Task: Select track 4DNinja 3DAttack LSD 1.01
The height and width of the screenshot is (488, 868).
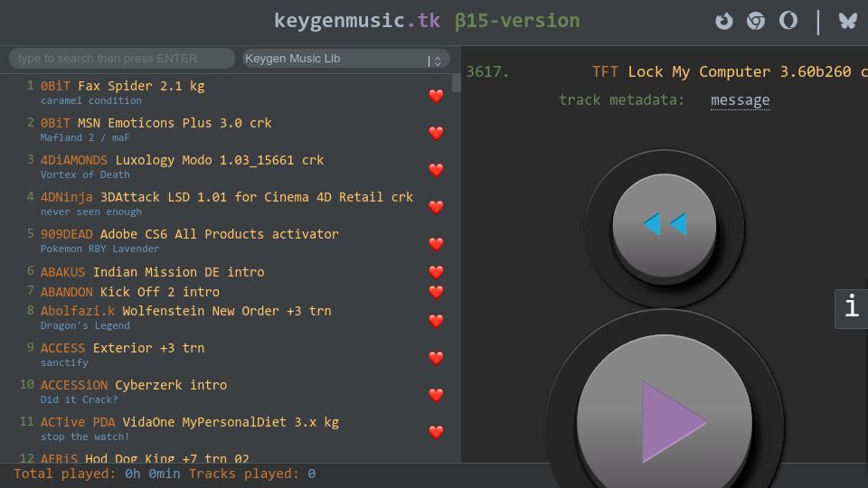Action: click(227, 197)
